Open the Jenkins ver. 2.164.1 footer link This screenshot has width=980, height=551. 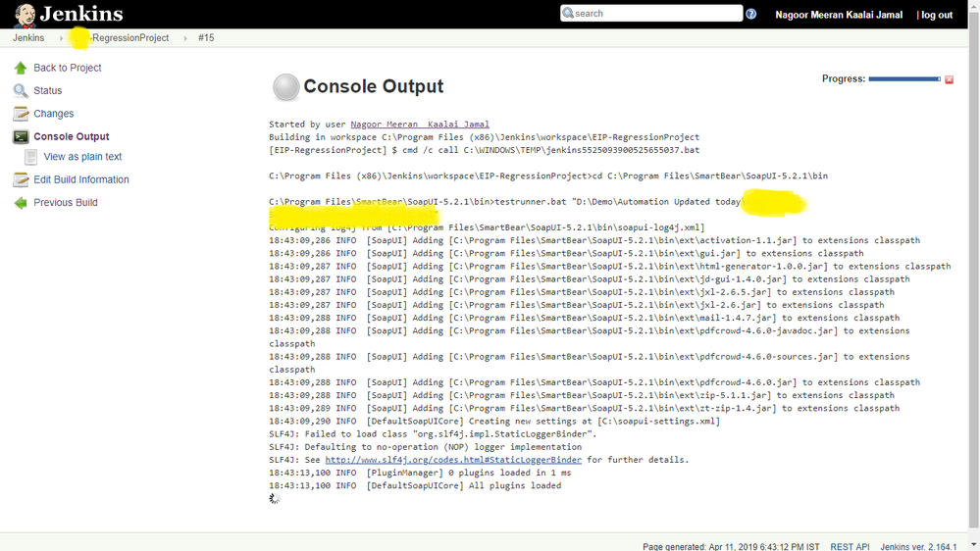point(918,547)
